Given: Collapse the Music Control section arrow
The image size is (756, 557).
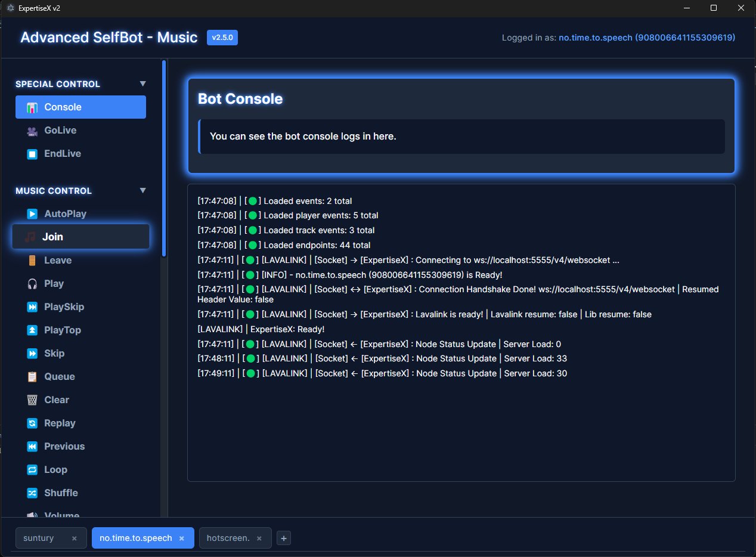Looking at the screenshot, I should pos(142,191).
